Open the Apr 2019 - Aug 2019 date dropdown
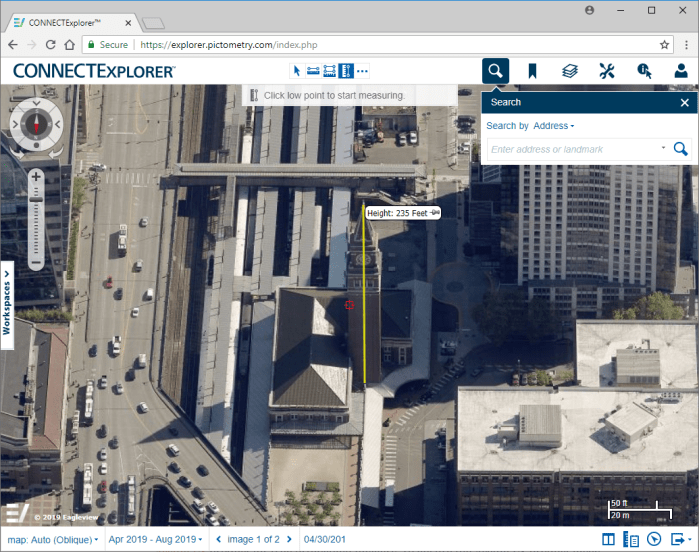This screenshot has height=552, width=699. click(155, 540)
